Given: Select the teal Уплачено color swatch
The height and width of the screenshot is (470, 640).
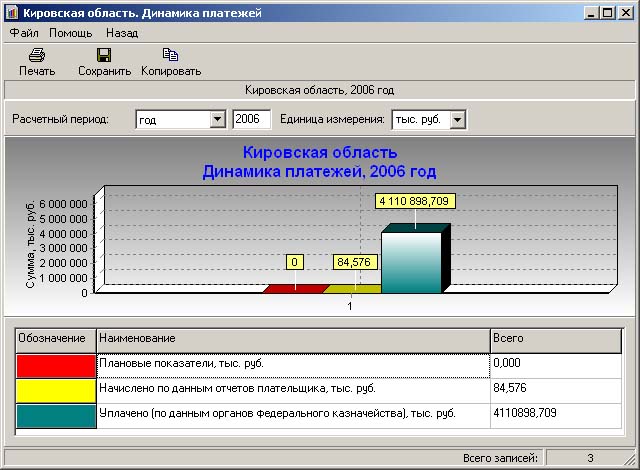Looking at the screenshot, I should 56,416.
